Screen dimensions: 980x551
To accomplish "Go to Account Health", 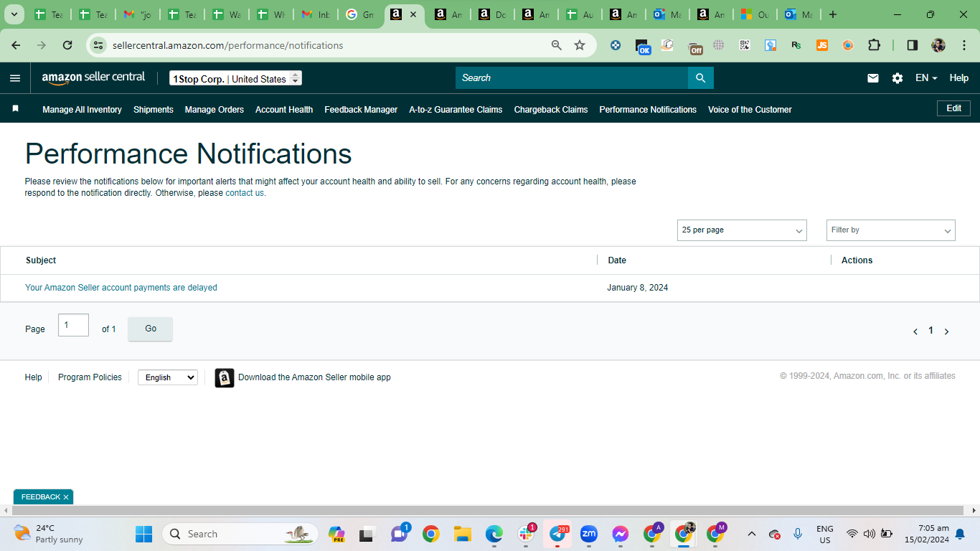I will pyautogui.click(x=284, y=110).
